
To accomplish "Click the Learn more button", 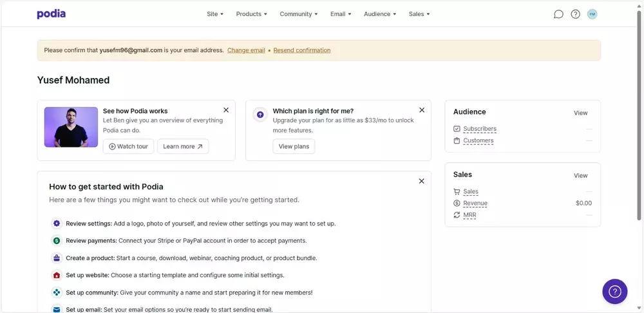I will point(183,147).
